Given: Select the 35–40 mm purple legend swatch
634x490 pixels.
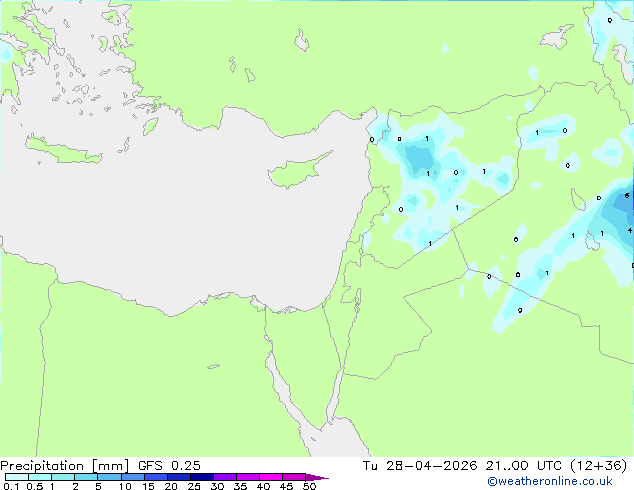Looking at the screenshot, I should pyautogui.click(x=248, y=477).
